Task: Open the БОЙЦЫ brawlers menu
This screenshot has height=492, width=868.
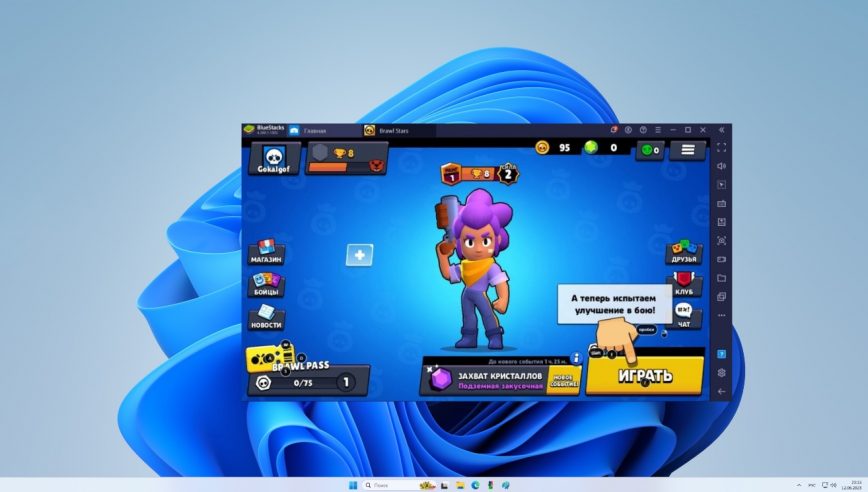Action: coord(266,285)
